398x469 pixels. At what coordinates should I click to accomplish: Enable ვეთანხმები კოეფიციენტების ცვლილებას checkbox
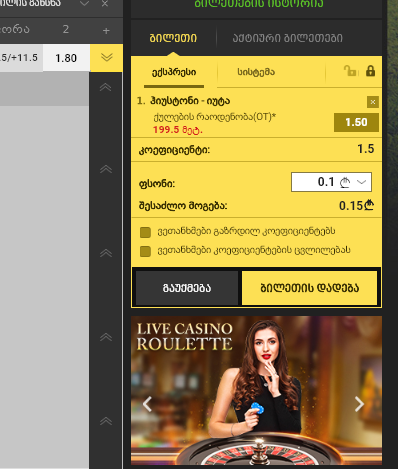pos(145,251)
